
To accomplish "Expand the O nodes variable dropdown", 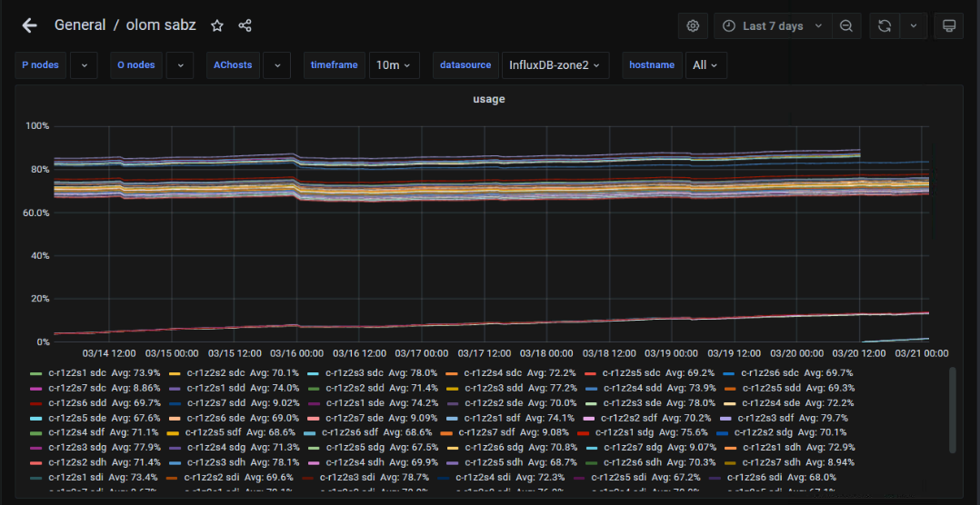I will [180, 65].
